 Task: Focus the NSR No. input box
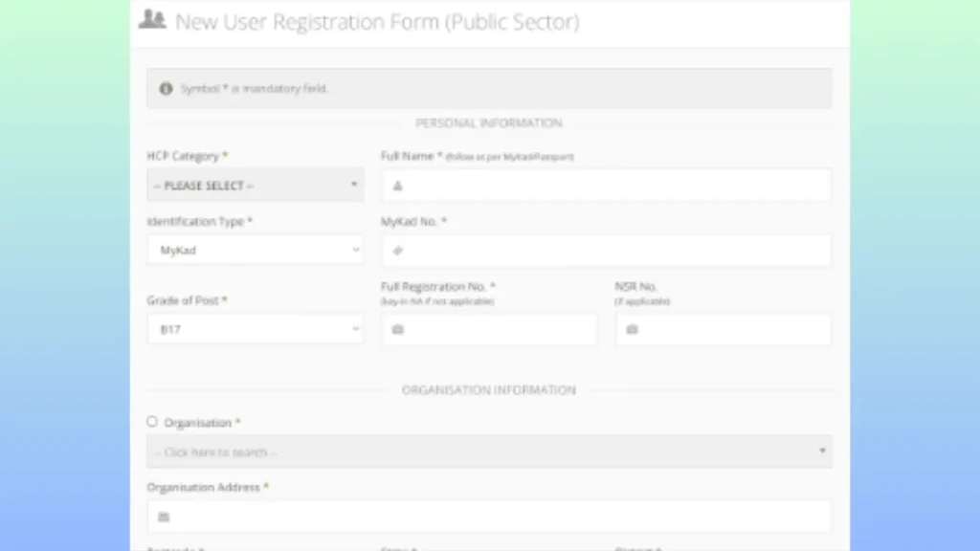732,329
